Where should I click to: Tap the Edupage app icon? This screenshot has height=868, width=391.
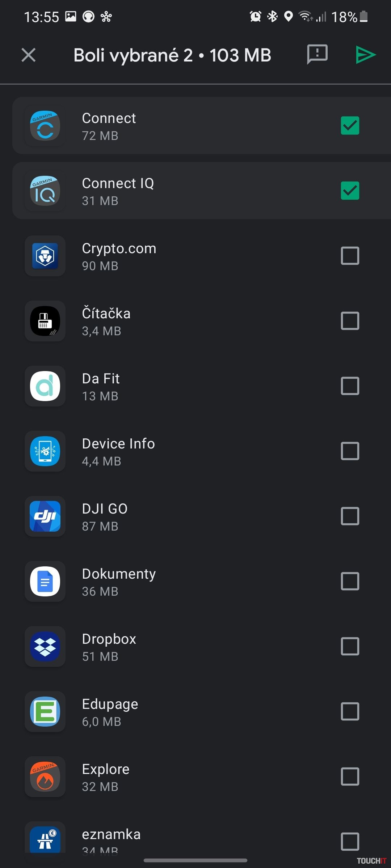(x=45, y=712)
